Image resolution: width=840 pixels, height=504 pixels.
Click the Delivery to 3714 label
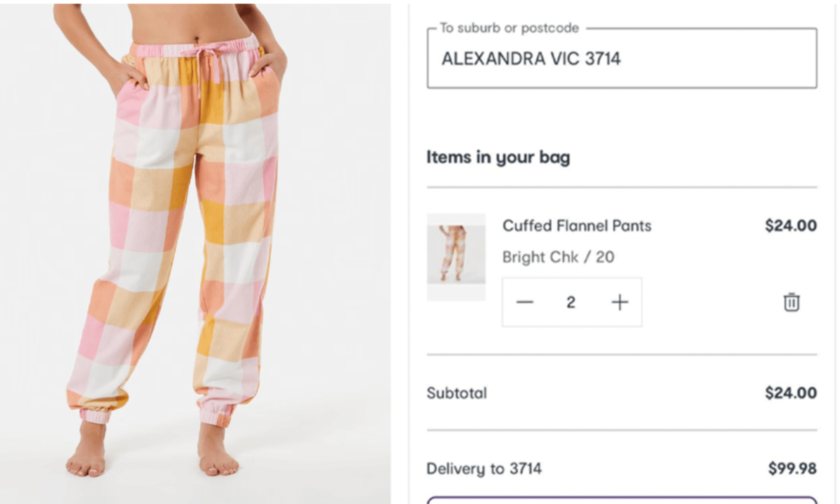pyautogui.click(x=484, y=468)
